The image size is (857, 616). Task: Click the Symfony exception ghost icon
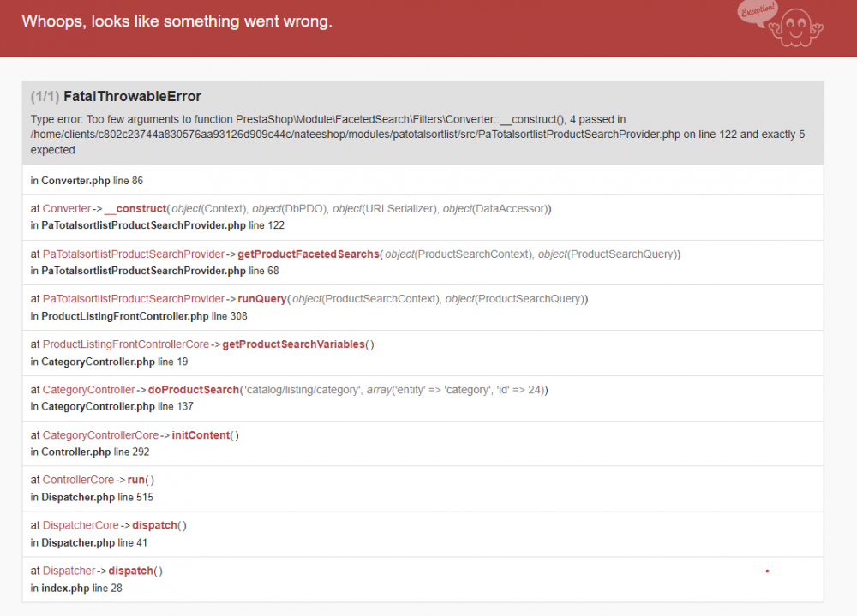tap(781, 24)
